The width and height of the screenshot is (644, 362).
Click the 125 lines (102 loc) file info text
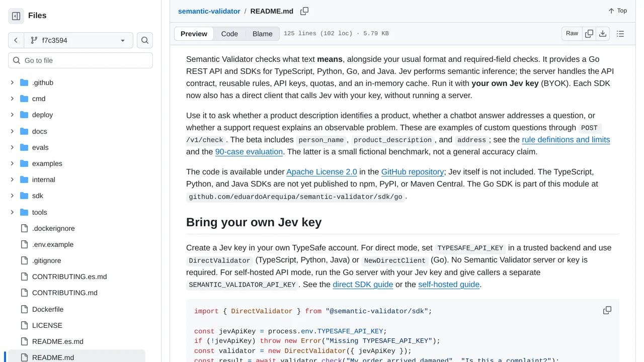[x=336, y=34]
